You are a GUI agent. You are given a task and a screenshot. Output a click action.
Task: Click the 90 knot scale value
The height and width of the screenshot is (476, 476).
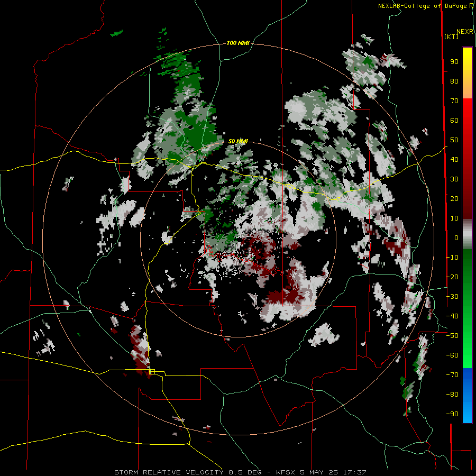(454, 62)
